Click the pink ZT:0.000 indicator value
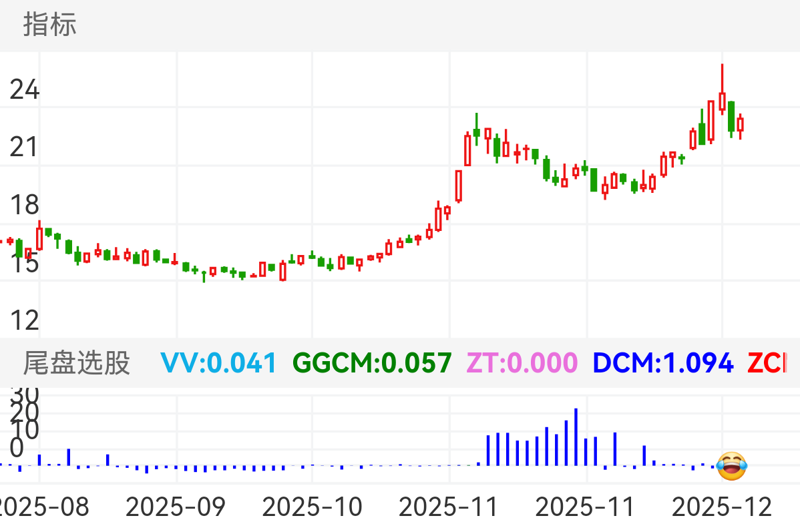The height and width of the screenshot is (532, 800). click(x=522, y=364)
